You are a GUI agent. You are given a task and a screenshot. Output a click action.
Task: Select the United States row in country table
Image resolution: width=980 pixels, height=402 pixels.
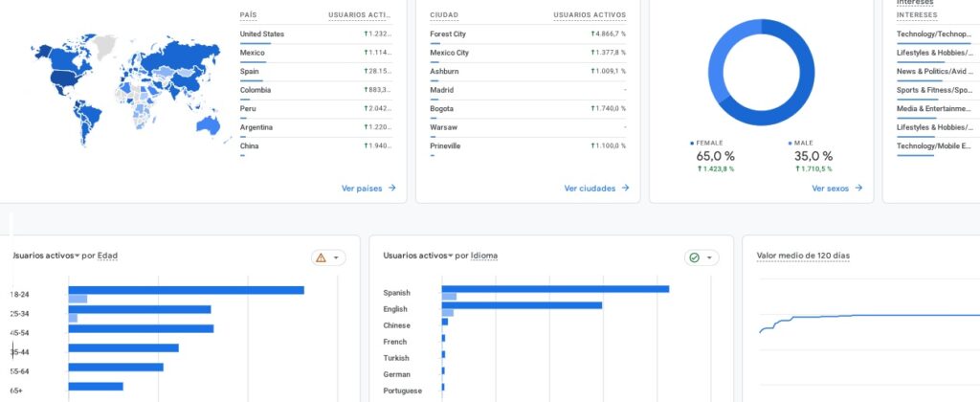pyautogui.click(x=262, y=34)
